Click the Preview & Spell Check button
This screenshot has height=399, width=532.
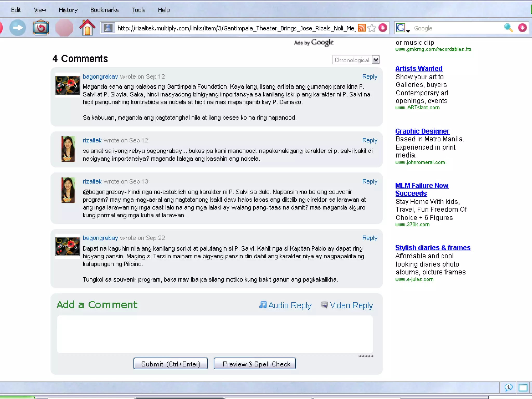tap(255, 364)
